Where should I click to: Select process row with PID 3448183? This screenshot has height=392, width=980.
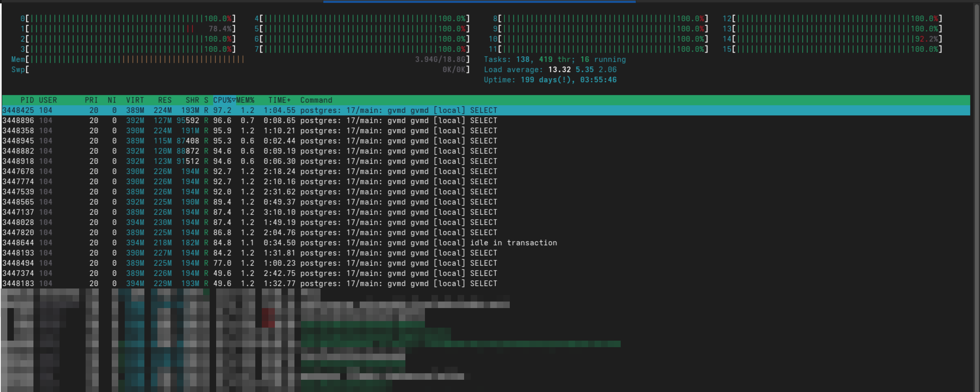486,284
